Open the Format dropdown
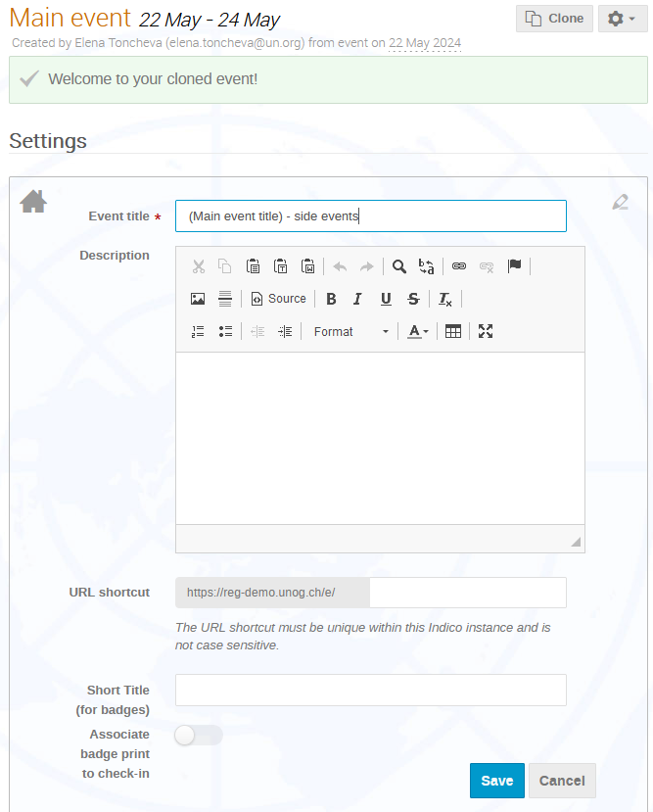Viewport: 653px width, 812px height. (350, 331)
